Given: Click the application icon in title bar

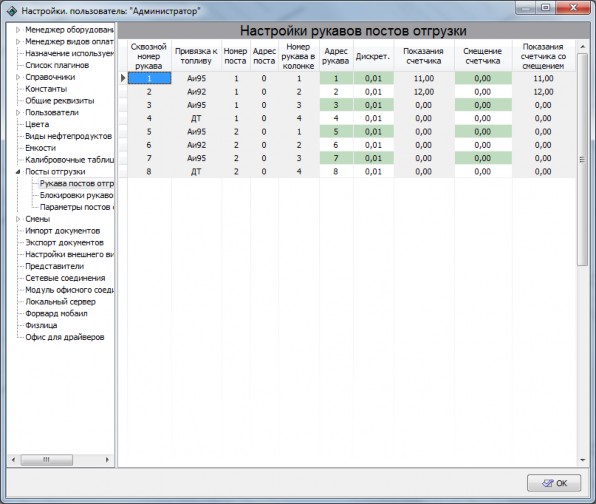Looking at the screenshot, I should pos(12,11).
